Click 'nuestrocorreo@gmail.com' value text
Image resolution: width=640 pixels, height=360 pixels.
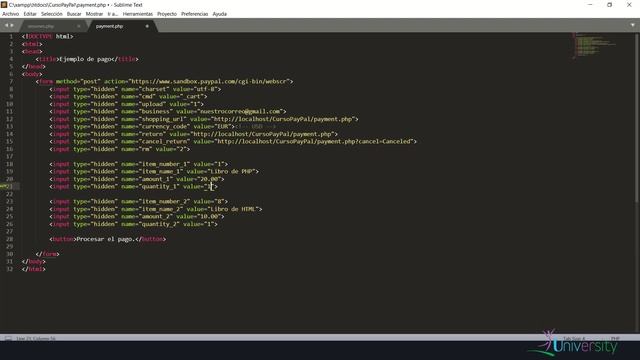tap(240, 111)
